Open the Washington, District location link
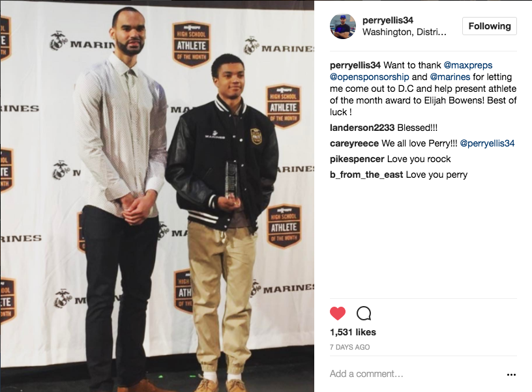The height and width of the screenshot is (392, 532). pyautogui.click(x=404, y=32)
